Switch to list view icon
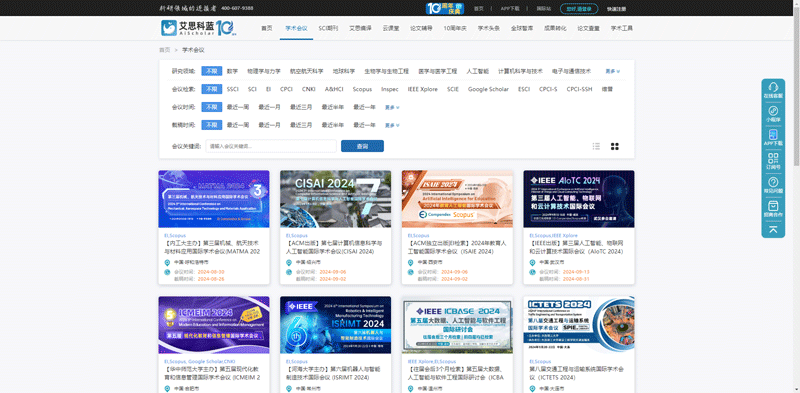This screenshot has width=800, height=393. pos(596,146)
